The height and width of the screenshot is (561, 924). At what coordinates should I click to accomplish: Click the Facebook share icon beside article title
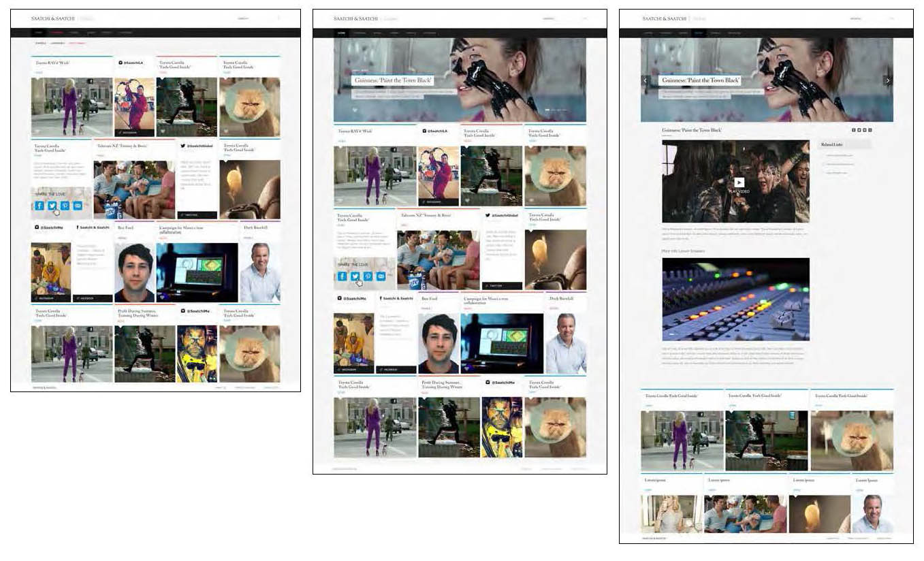click(854, 130)
